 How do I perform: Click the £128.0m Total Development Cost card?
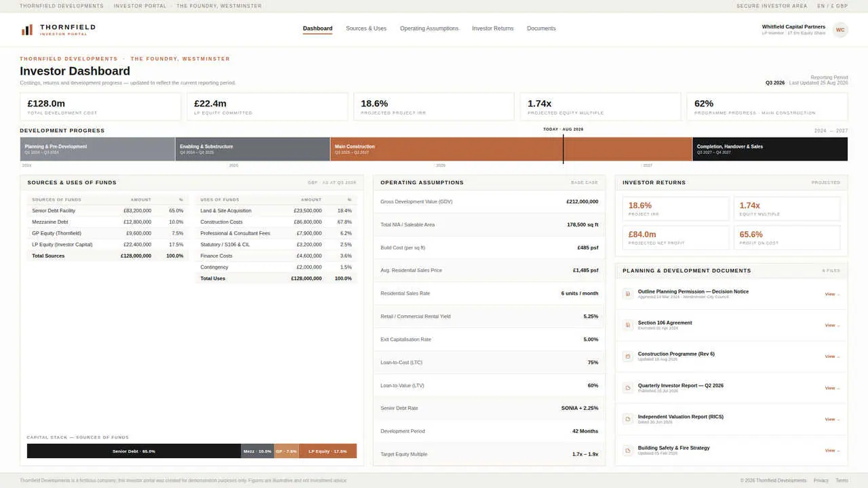100,106
